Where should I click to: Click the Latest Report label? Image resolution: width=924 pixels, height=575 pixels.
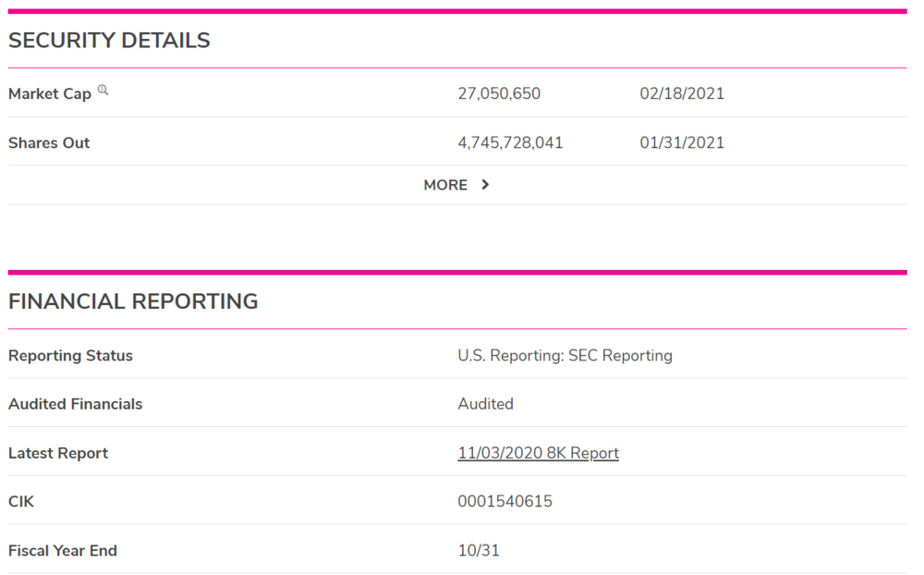click(x=58, y=453)
